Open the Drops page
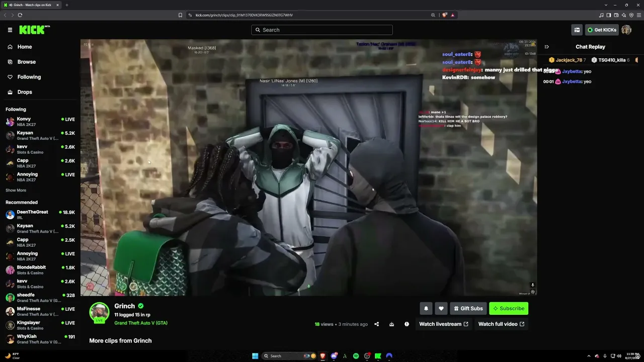Viewport: 644px width, 362px height. [x=24, y=92]
